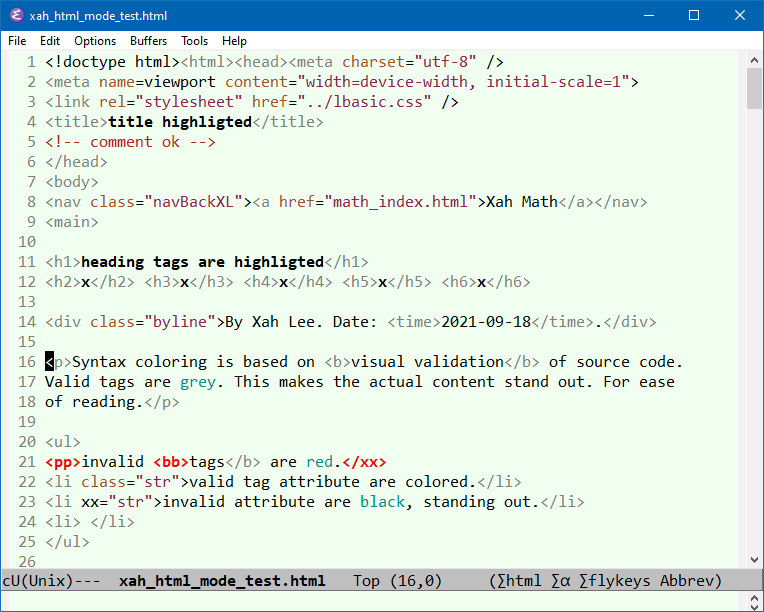Viewport: 764px width, 612px height.
Task: Click the '<h3>' tag on line 12
Action: 162,282
